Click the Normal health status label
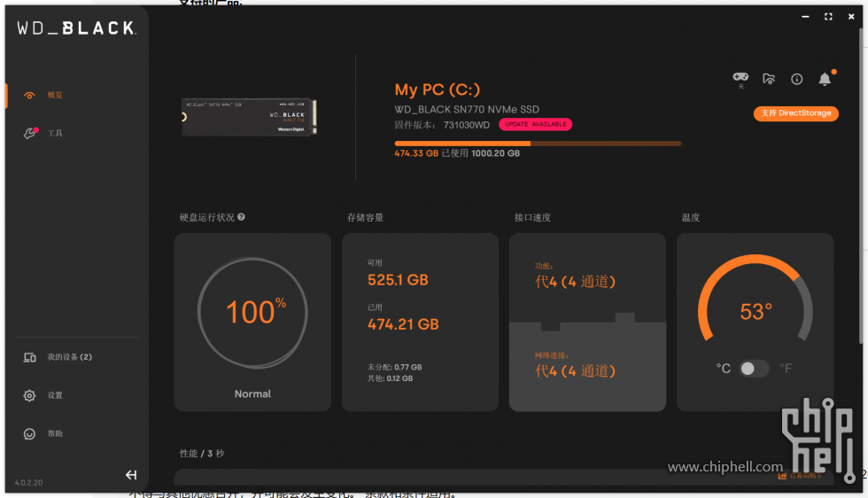The image size is (868, 498). tap(252, 393)
